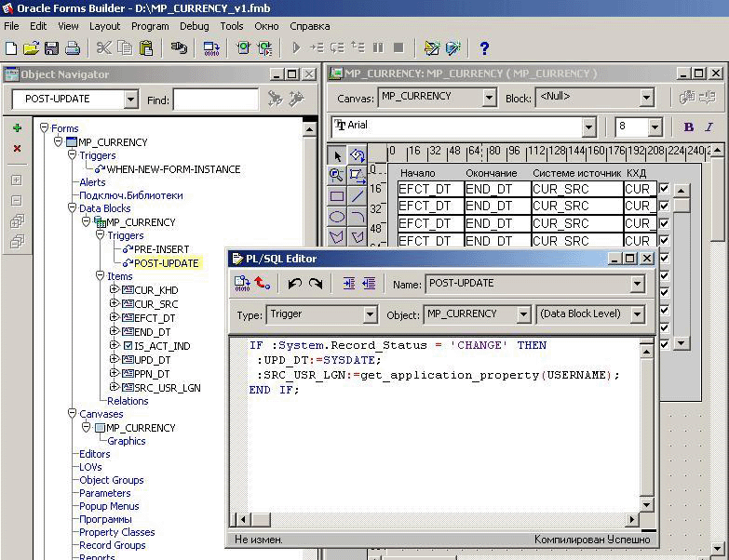Click Object Navigator scroll up arrow
The width and height of the screenshot is (729, 560).
pyautogui.click(x=309, y=129)
